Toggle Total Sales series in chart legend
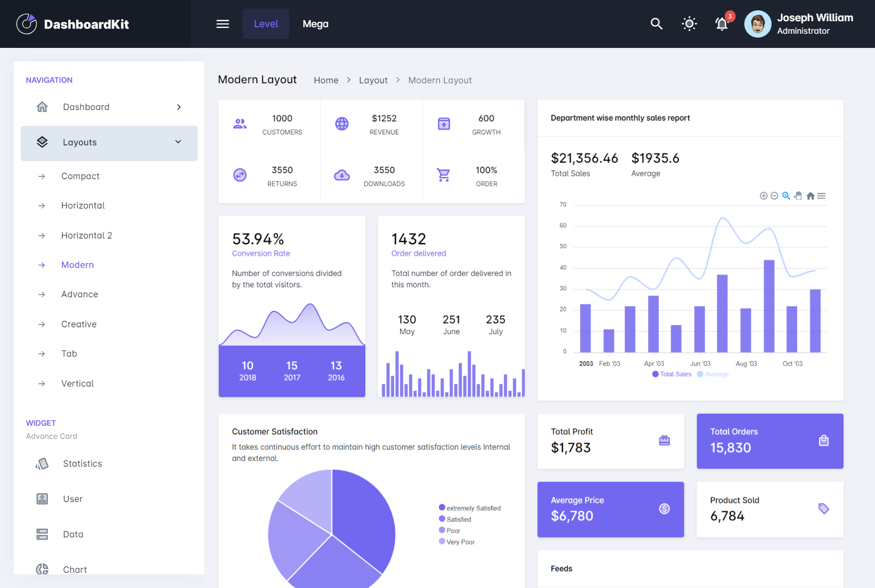The width and height of the screenshot is (875, 588). point(672,374)
